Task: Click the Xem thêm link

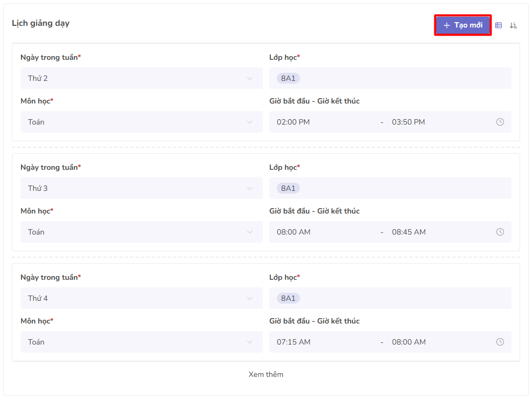Action: pos(265,374)
